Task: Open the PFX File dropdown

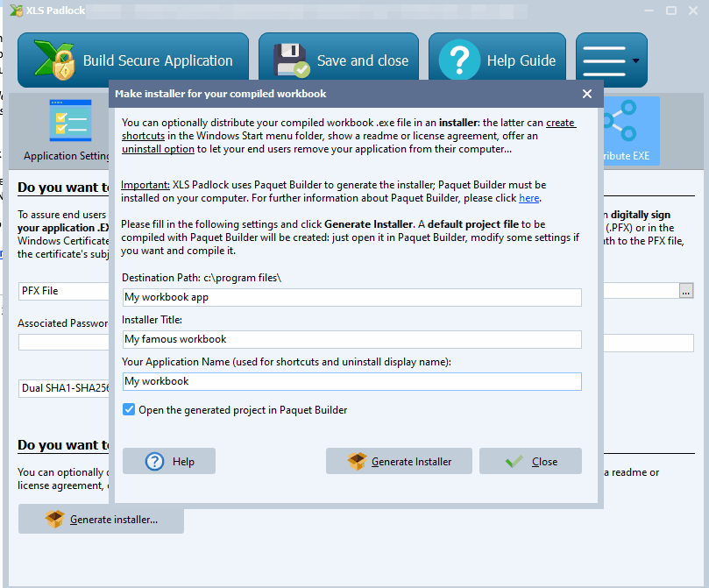Action: tap(64, 291)
